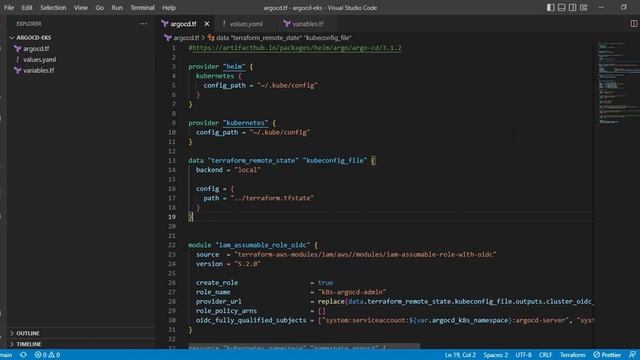Click synchronize changes icon in status bar
This screenshot has width=640, height=360.
(x=23, y=355)
